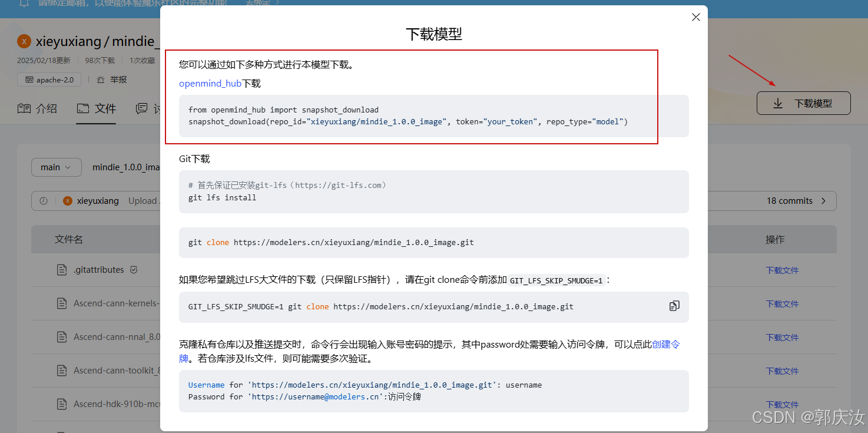Click the file icon beside .gitattributes
Image resolution: width=868 pixels, height=433 pixels.
[x=62, y=270]
